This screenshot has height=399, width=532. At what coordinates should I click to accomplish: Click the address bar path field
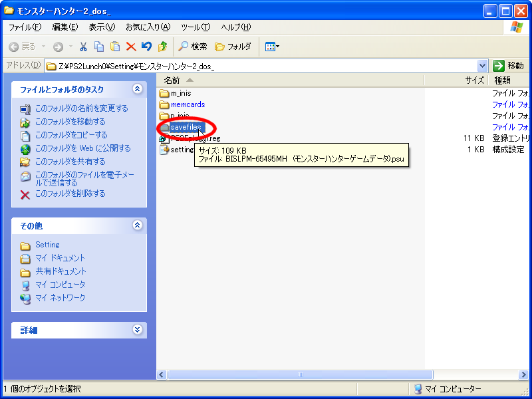click(x=261, y=66)
